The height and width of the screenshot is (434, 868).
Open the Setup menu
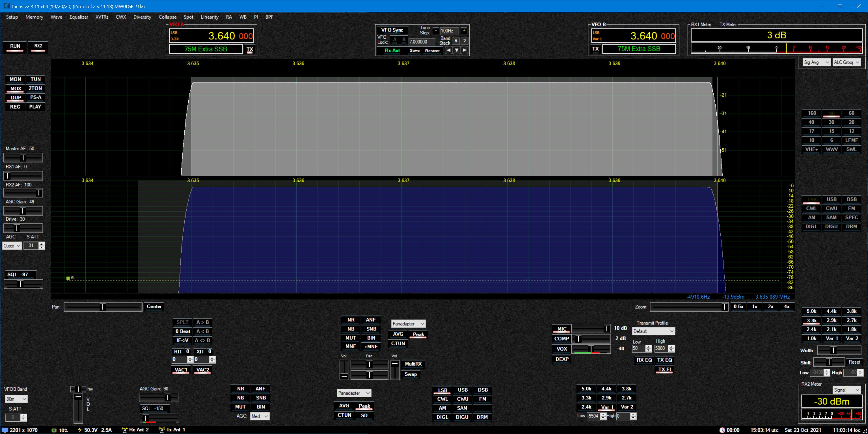point(12,17)
